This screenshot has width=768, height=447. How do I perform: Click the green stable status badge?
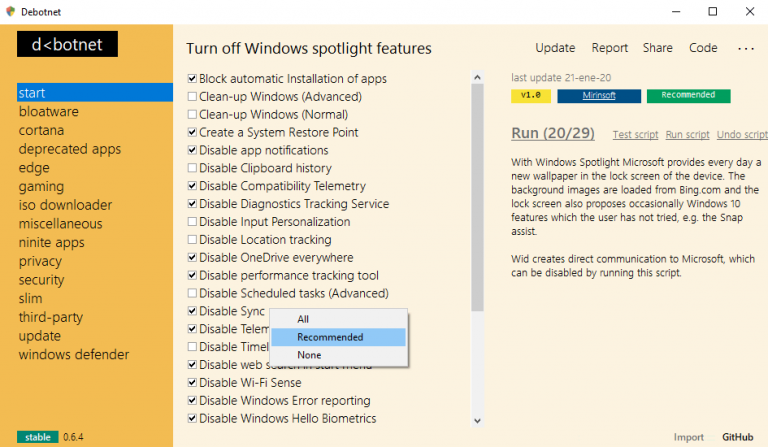click(x=37, y=437)
